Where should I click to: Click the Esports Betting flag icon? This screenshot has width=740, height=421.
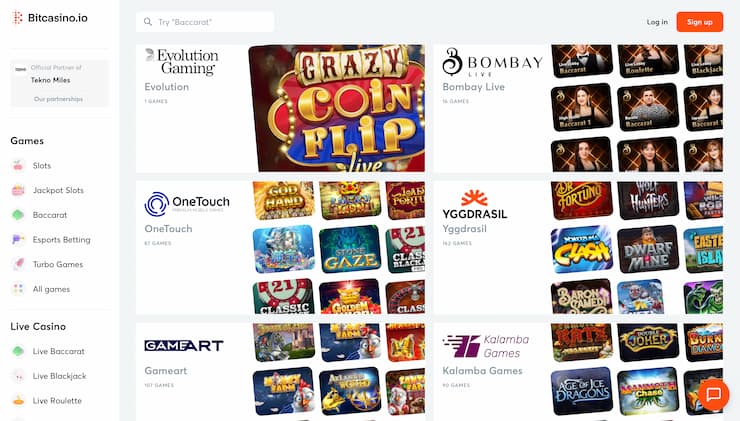18,240
